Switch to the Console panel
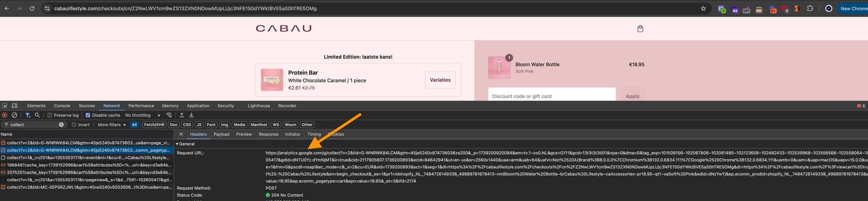Screen dimensions: 868x201 [62, 106]
